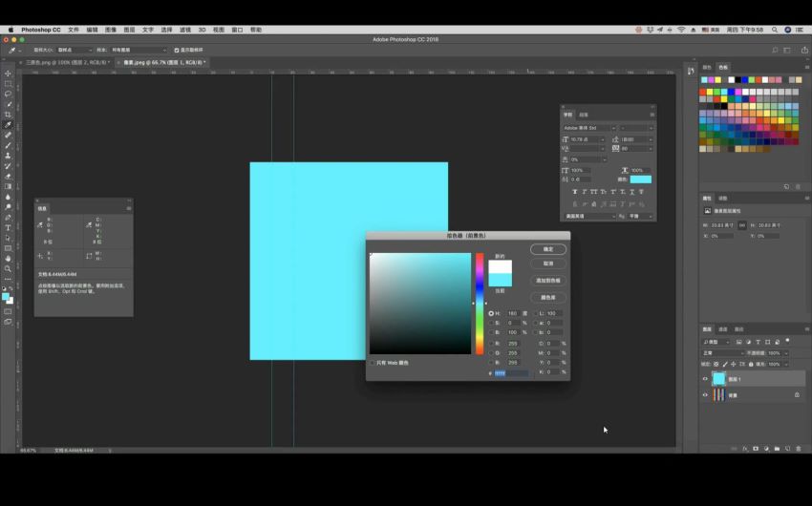This screenshot has width=812, height=506.
Task: Click the 添加到色板 button
Action: (x=548, y=281)
